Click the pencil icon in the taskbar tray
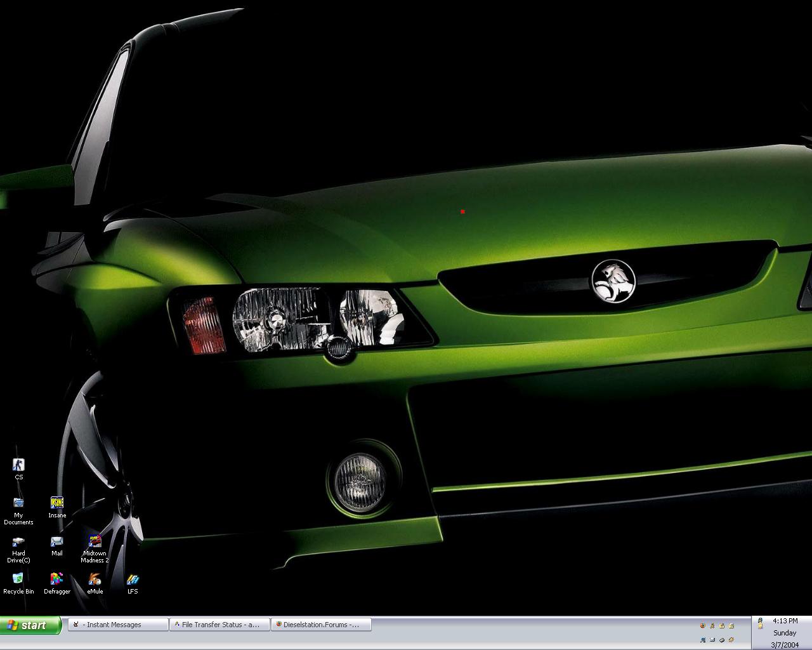 731,640
